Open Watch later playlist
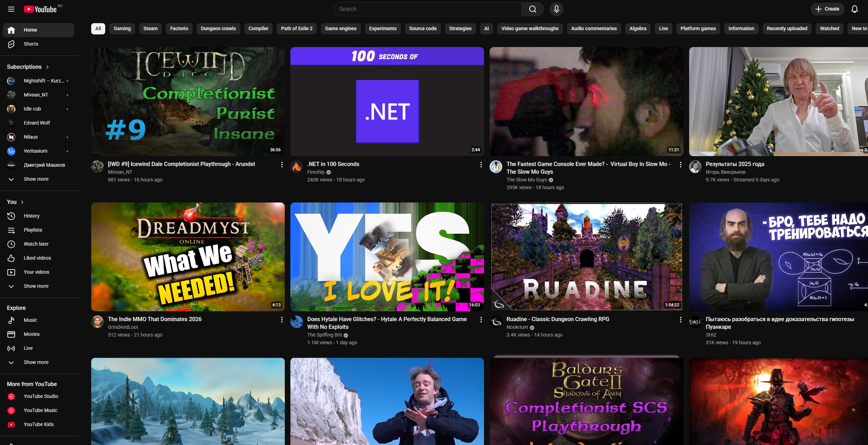 coord(36,244)
